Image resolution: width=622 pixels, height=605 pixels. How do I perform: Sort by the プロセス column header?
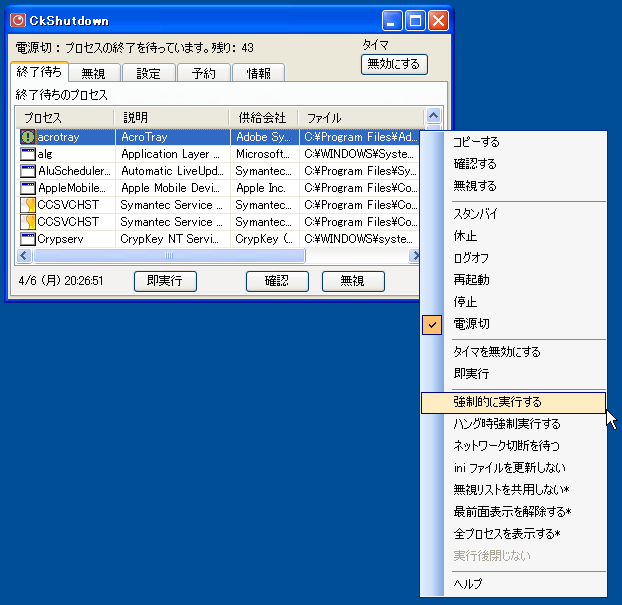point(65,118)
